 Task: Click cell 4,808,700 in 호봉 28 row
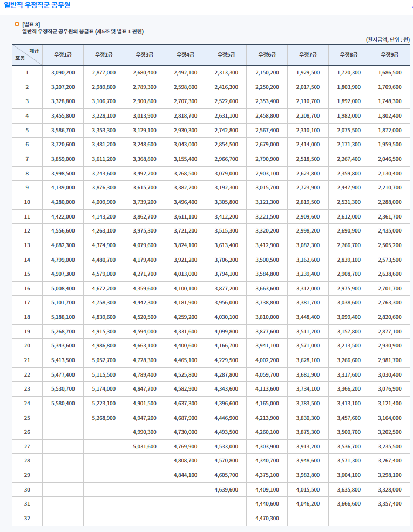tap(185, 460)
